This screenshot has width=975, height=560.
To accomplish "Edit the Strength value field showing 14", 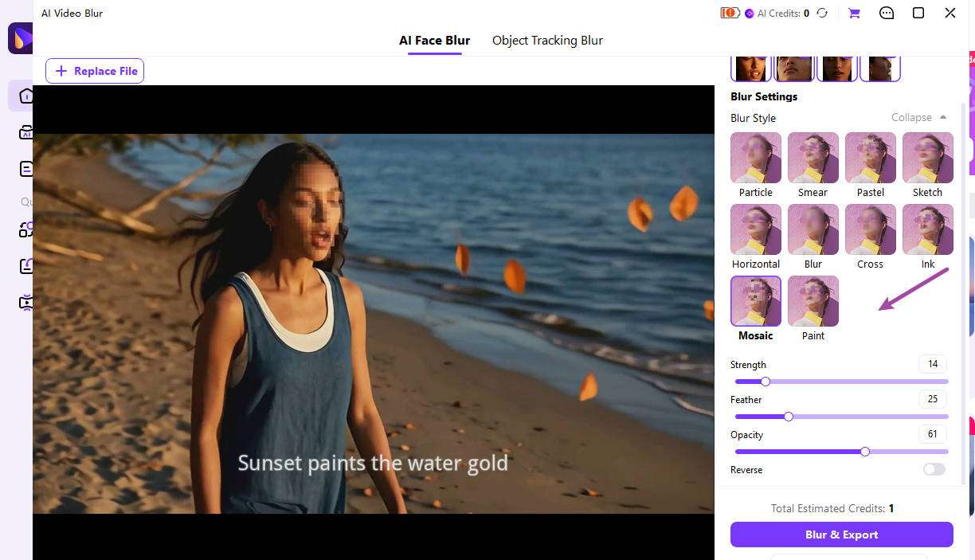I will (933, 364).
